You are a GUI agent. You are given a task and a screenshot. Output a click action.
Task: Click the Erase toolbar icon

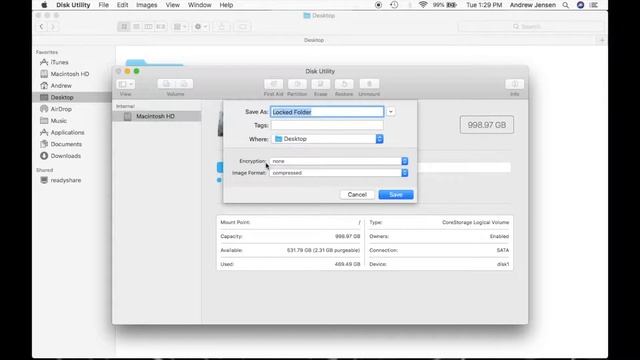(320, 84)
